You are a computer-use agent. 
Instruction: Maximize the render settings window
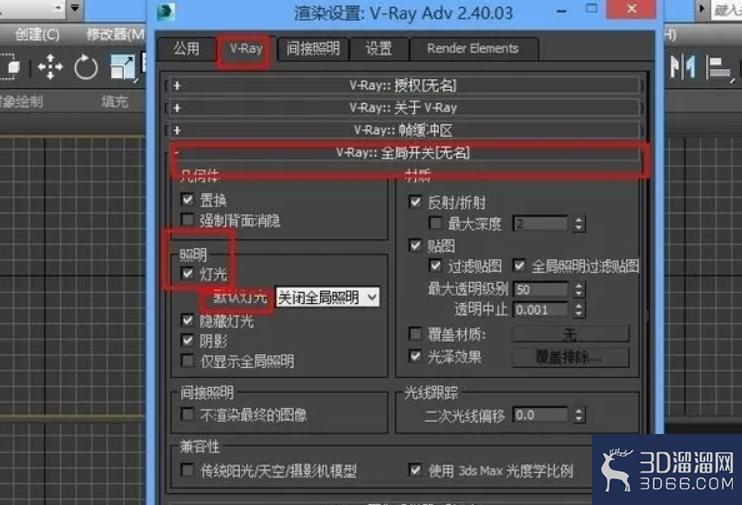(592, 9)
